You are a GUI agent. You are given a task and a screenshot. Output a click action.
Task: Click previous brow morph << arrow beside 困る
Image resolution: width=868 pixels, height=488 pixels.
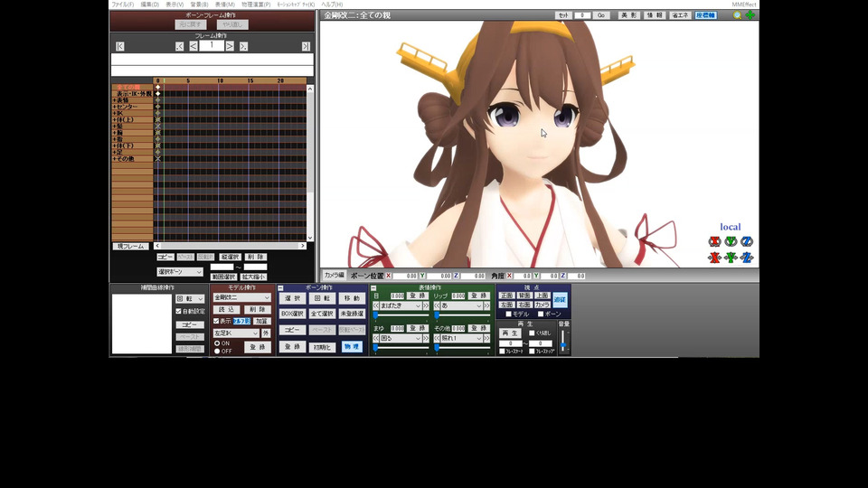(x=376, y=338)
